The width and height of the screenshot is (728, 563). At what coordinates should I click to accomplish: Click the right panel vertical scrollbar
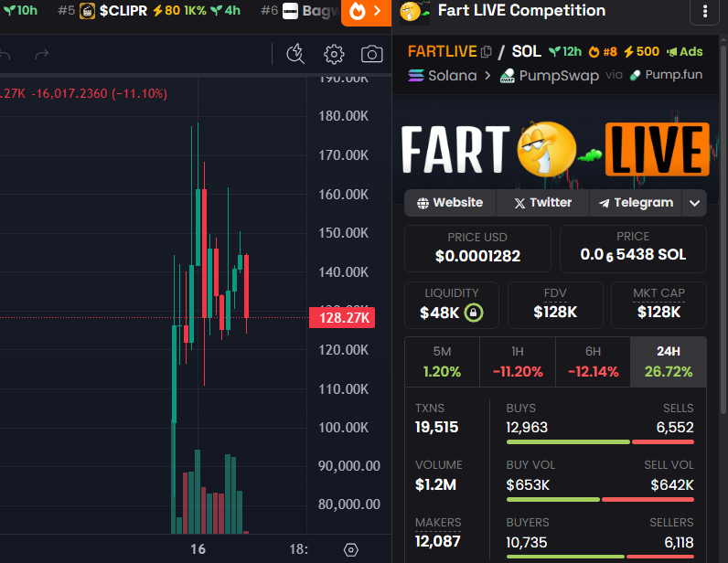tap(723, 228)
